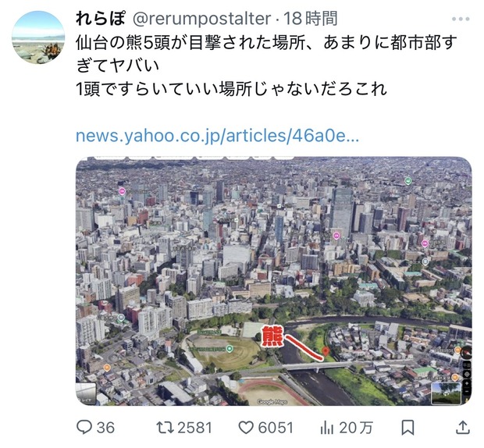This screenshot has height=448, width=484.
Task: Open れらぽ profile avatar picture
Action: coord(38,37)
